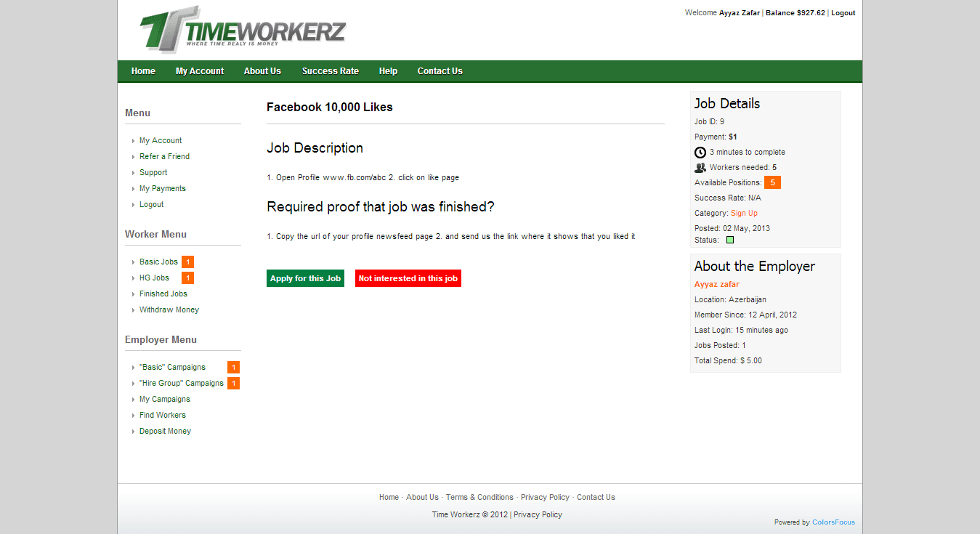Open HG Jobs in the Worker Menu
Viewport: 980px width, 534px height.
pos(154,278)
